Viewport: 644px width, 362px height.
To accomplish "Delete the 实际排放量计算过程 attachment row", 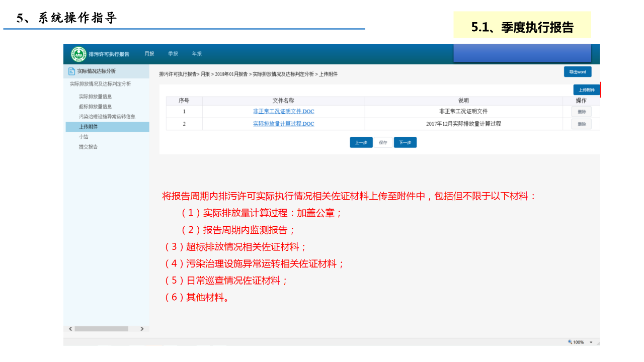I will click(581, 124).
